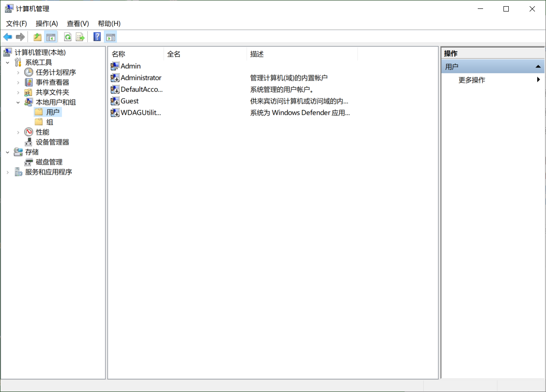Screen dimensions: 546x392
Task: Open the 操作(A) menu
Action: tap(47, 23)
